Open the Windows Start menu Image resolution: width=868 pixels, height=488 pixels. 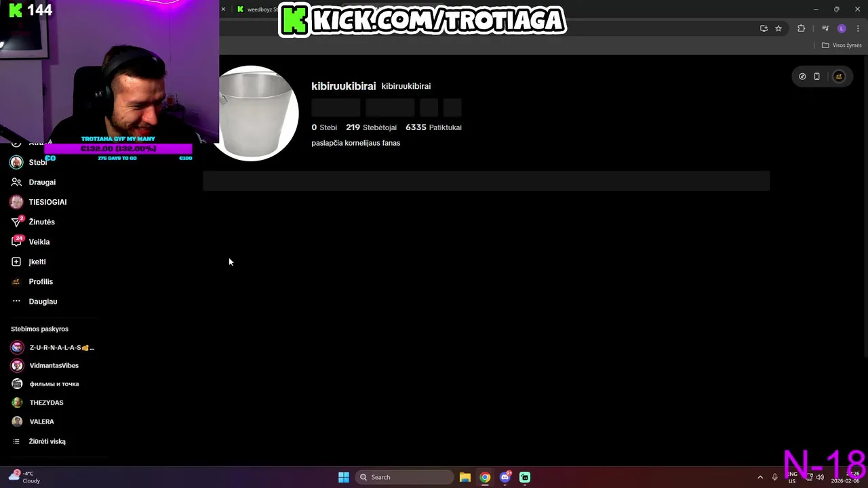click(344, 477)
